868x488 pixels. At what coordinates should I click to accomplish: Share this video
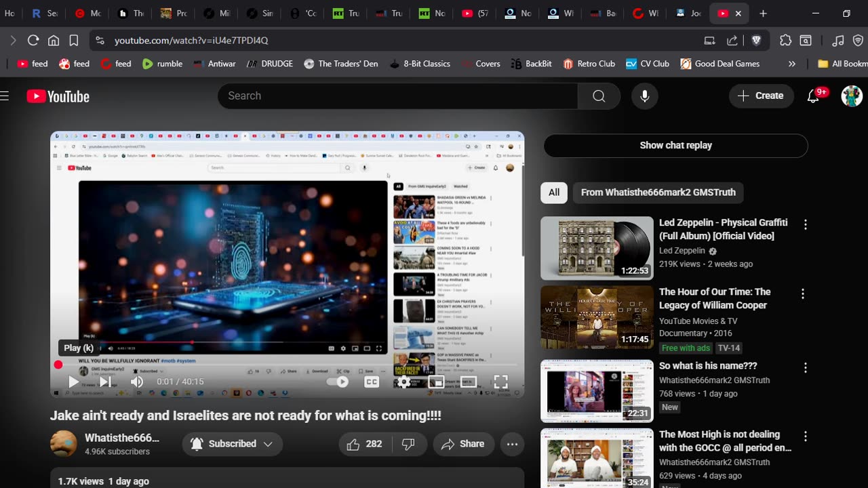point(463,444)
